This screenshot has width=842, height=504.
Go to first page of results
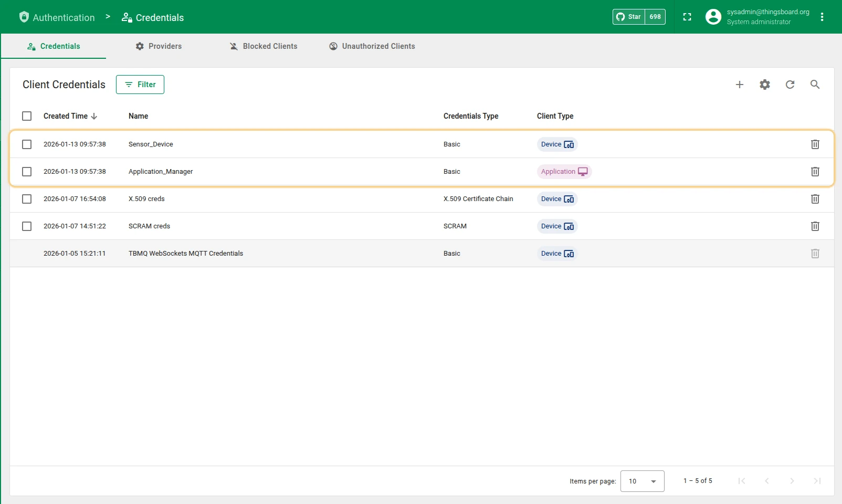pos(742,481)
